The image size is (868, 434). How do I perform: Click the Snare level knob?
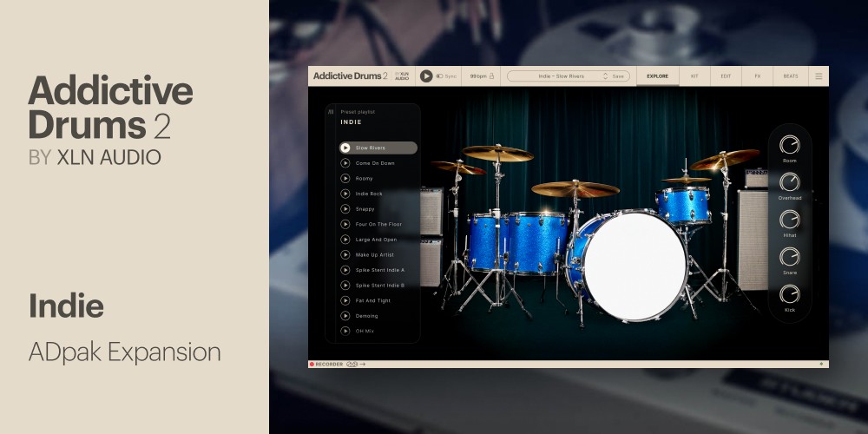(790, 257)
